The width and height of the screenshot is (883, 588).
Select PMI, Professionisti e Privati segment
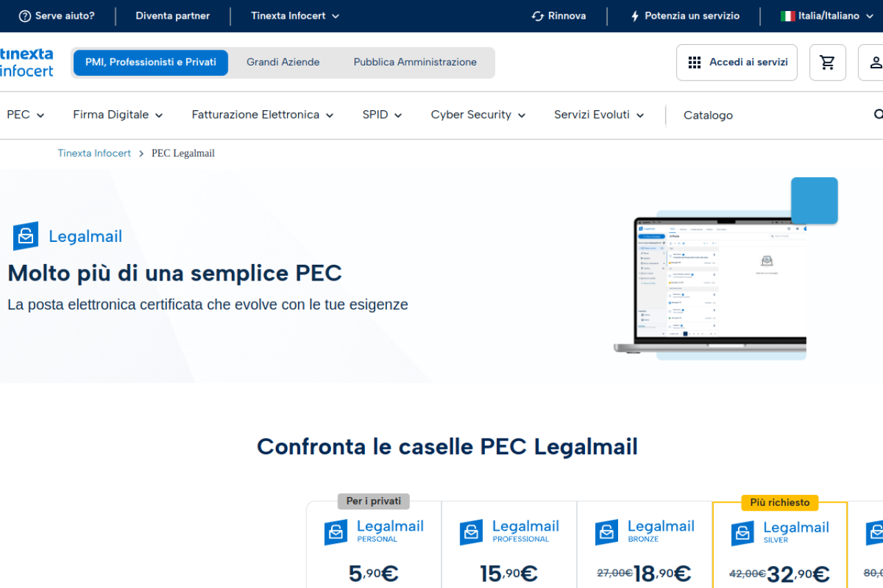pos(150,62)
